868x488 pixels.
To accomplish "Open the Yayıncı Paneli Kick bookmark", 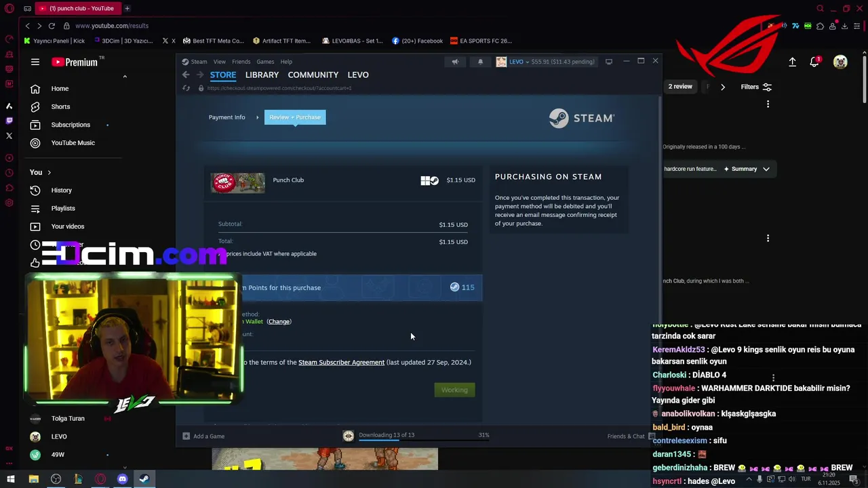I will click(54, 41).
